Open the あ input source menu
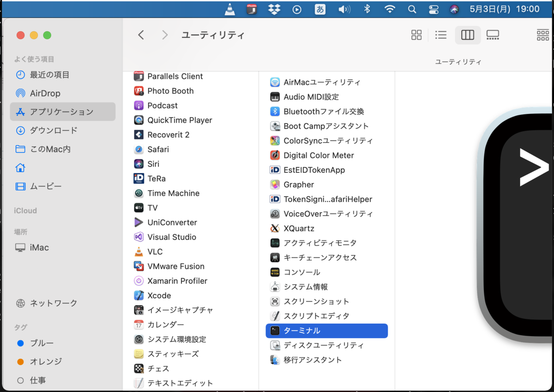 coord(320,8)
